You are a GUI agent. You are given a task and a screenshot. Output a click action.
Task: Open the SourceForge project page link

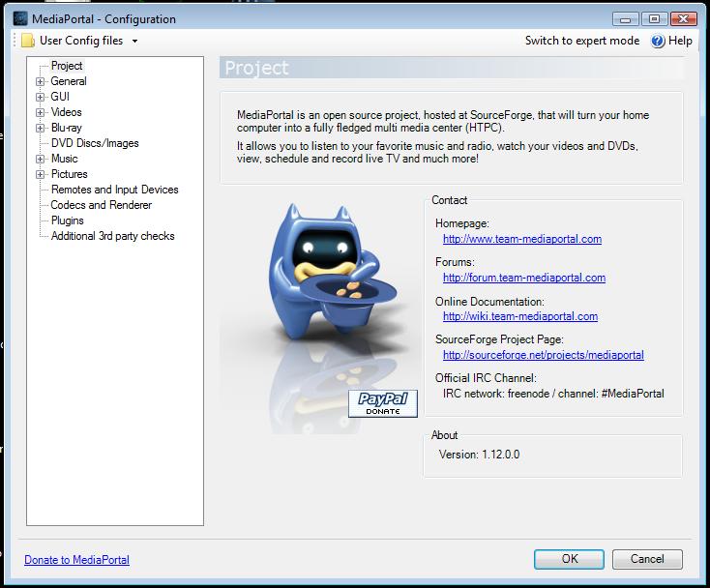(544, 355)
